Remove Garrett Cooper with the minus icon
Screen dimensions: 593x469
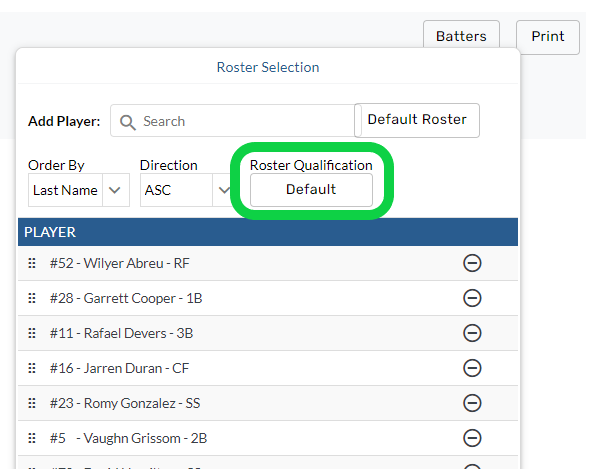coord(472,298)
